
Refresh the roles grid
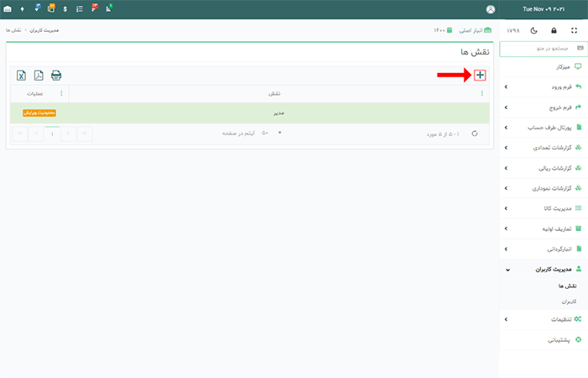coord(475,134)
